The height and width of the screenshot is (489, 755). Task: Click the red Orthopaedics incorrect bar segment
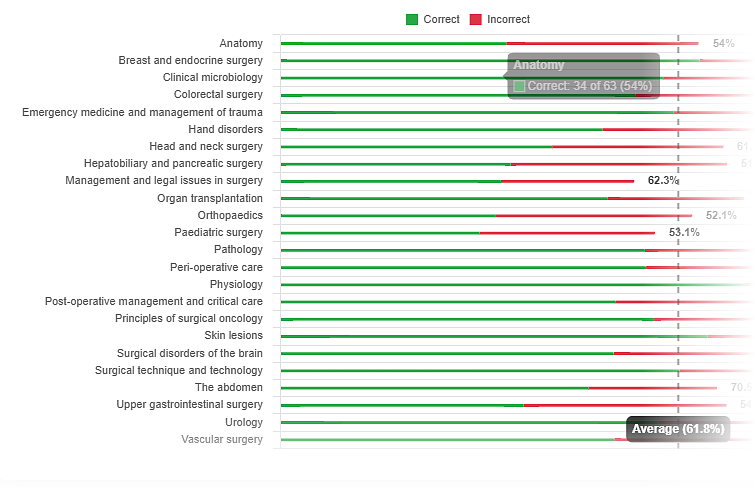coord(593,215)
